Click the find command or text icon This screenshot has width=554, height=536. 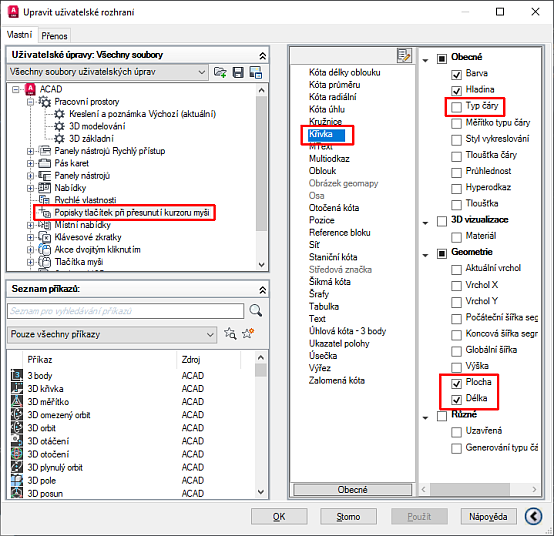point(230,333)
